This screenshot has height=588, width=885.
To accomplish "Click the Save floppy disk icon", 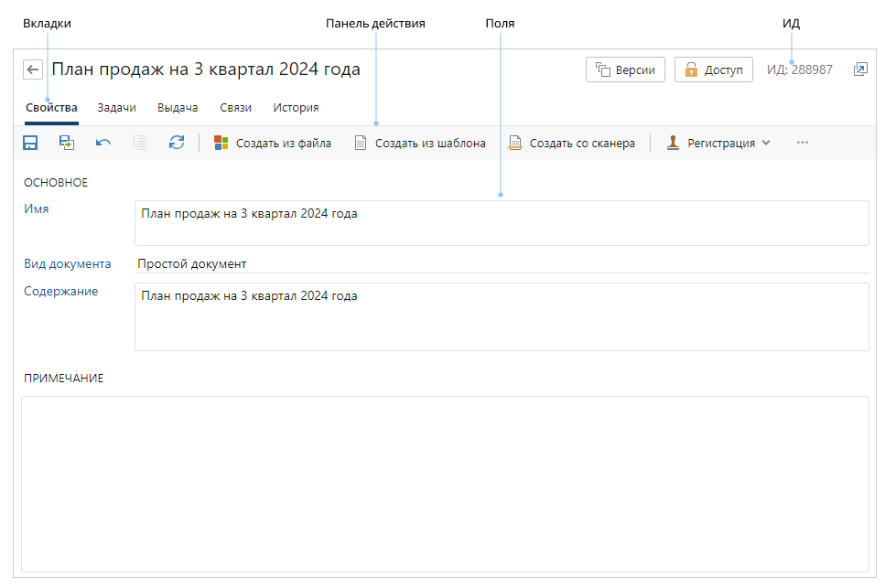I will tap(30, 143).
